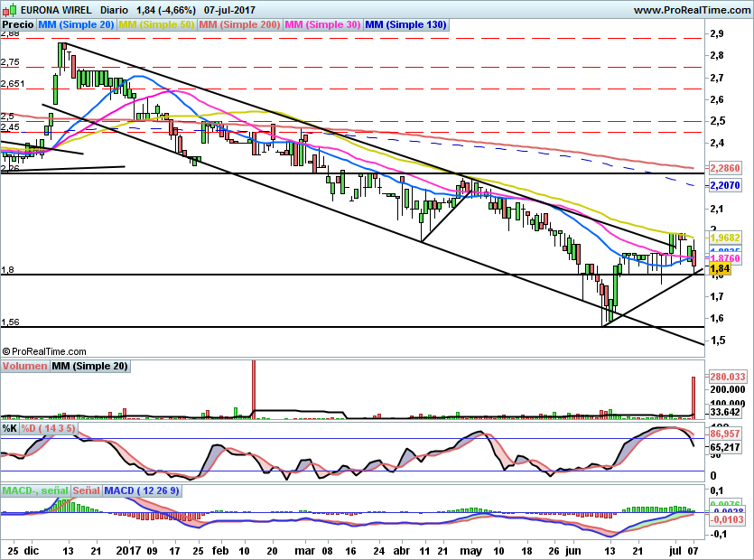Click the Diario timeframe text
This screenshot has width=754, height=560.
[x=114, y=10]
